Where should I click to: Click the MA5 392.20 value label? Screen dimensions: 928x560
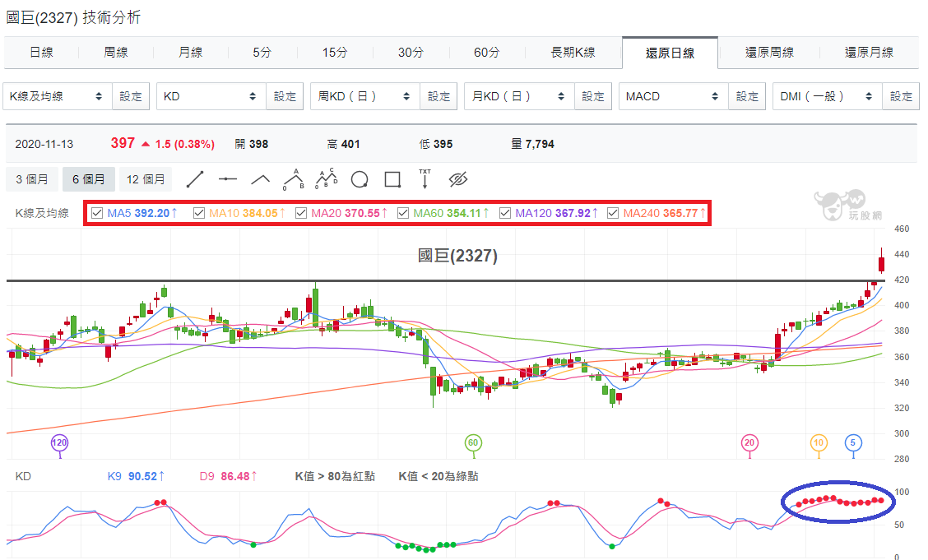tap(142, 213)
